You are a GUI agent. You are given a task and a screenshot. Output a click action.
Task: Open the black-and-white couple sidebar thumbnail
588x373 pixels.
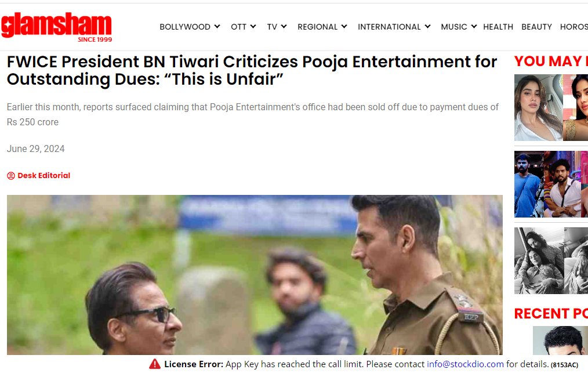coord(551,261)
